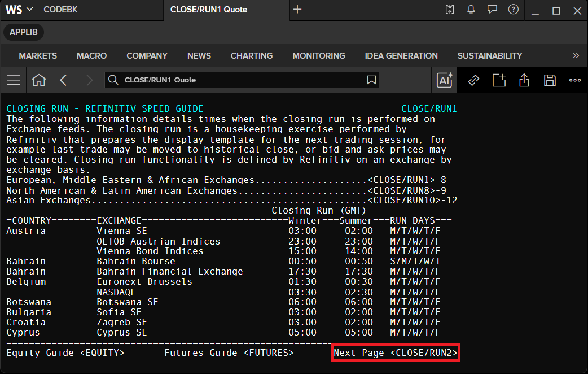Open the help question mark icon

tap(514, 10)
